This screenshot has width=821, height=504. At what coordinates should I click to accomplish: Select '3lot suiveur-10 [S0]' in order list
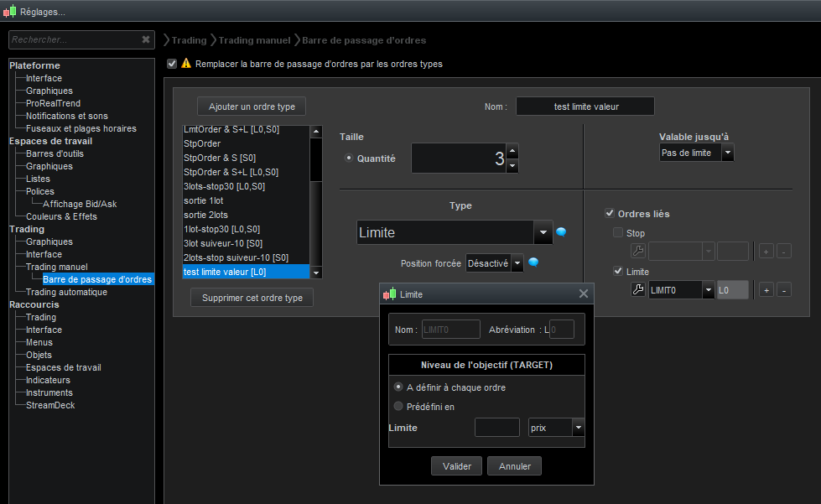246,243
